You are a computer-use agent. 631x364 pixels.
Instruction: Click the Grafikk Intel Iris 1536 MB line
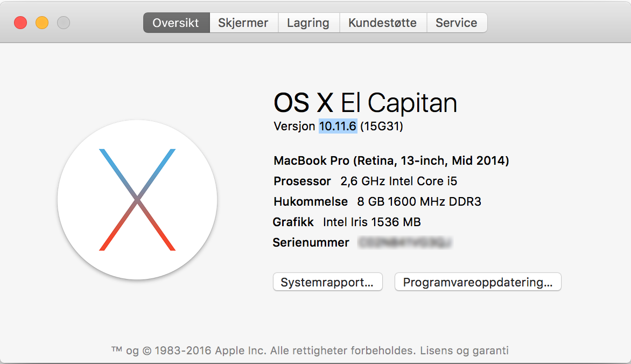(347, 222)
